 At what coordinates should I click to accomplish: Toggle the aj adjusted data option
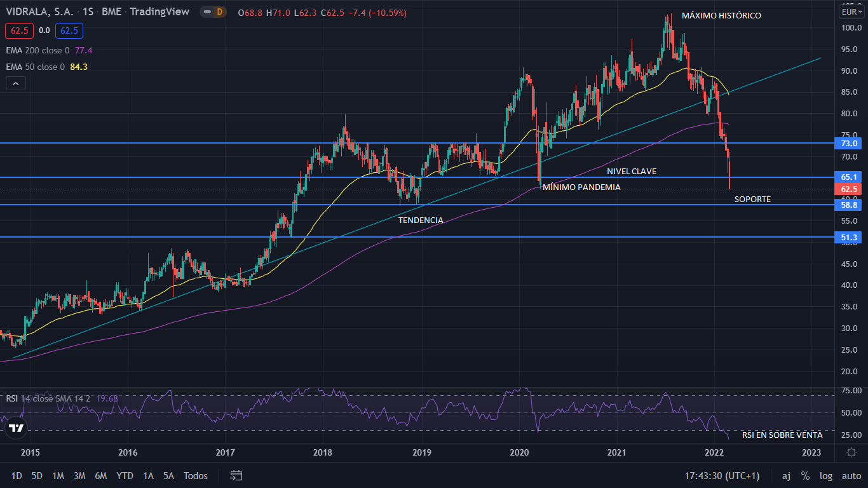pyautogui.click(x=786, y=476)
